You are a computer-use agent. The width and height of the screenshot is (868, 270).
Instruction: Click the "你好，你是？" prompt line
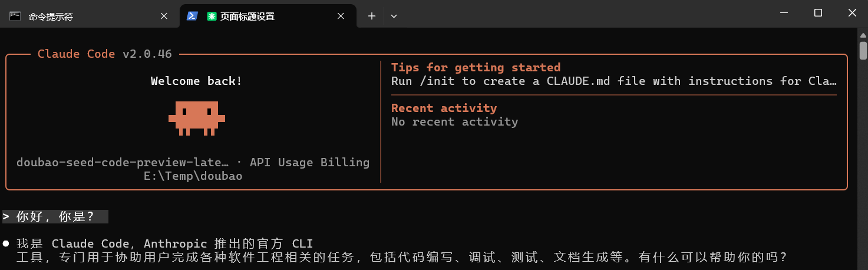coord(55,216)
